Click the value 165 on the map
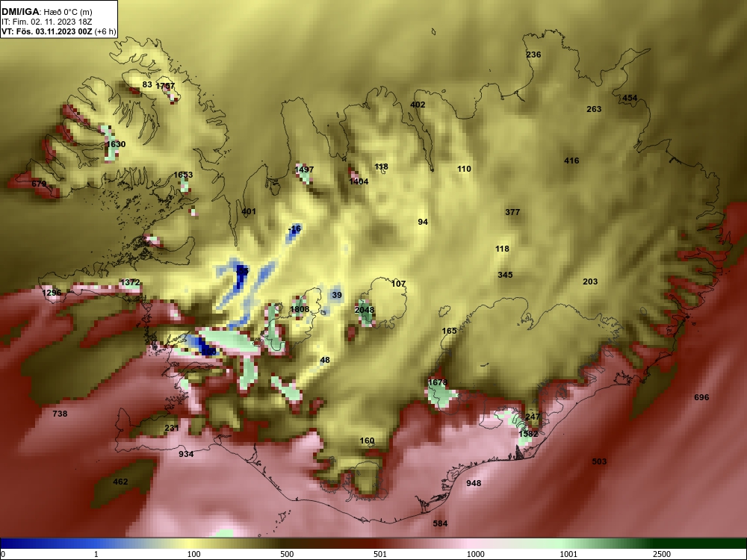747x560 pixels. tap(449, 331)
